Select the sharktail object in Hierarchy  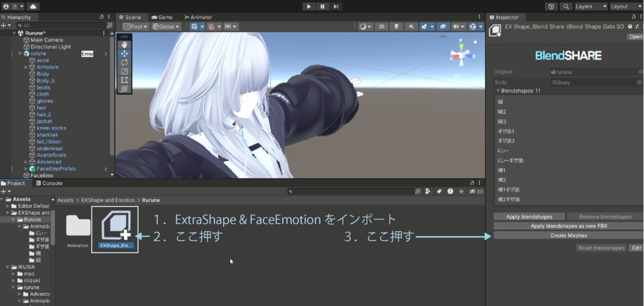tap(47, 135)
